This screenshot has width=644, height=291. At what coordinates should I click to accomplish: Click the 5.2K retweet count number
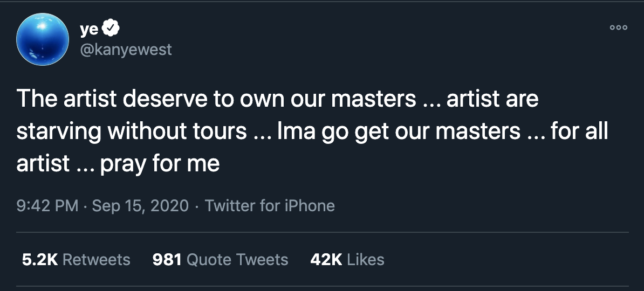[x=39, y=260]
